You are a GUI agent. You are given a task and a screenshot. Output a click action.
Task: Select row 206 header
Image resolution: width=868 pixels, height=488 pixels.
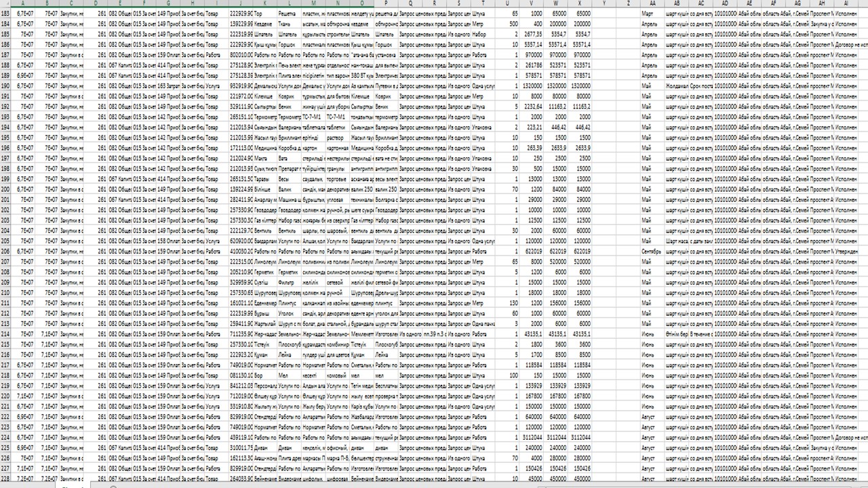coord(6,251)
